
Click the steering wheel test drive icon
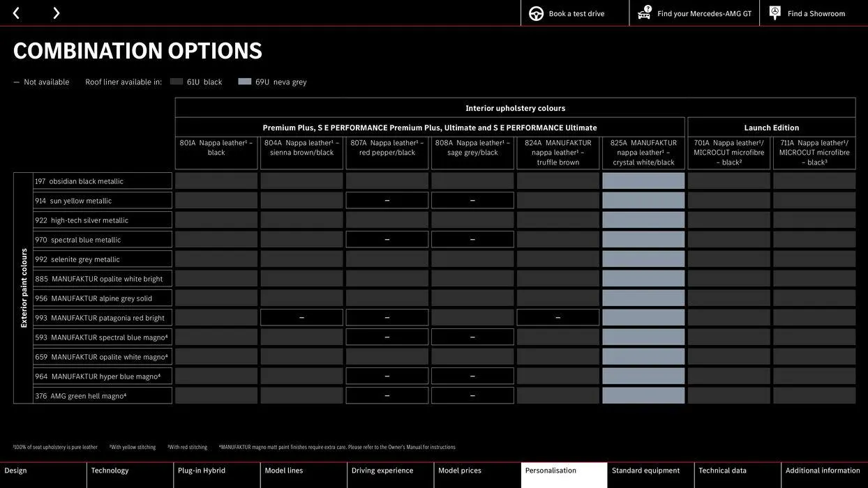click(x=536, y=13)
